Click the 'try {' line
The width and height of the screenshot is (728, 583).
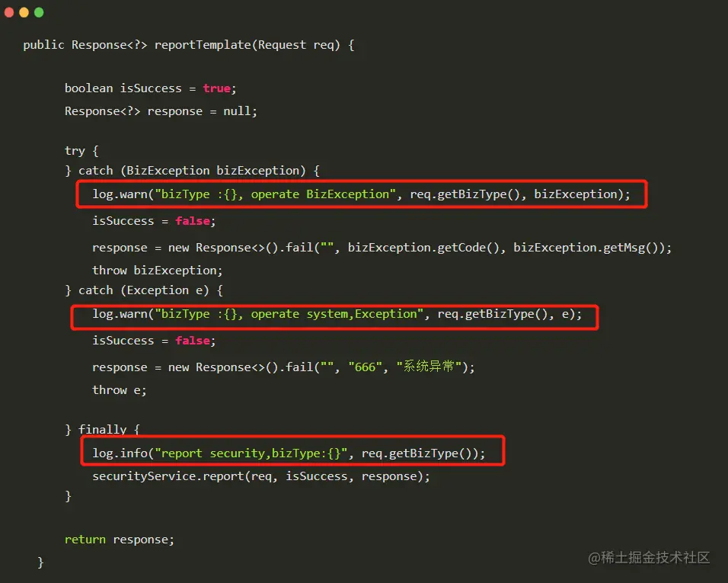coord(81,150)
